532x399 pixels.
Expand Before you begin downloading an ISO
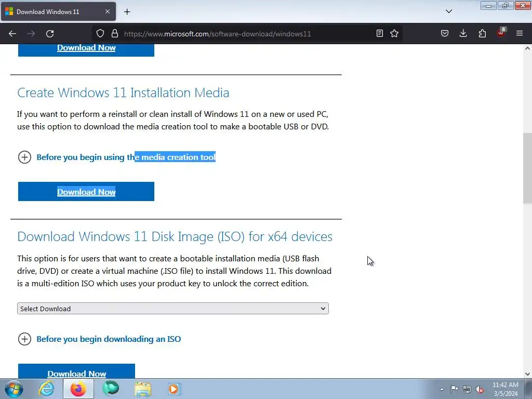coord(99,339)
